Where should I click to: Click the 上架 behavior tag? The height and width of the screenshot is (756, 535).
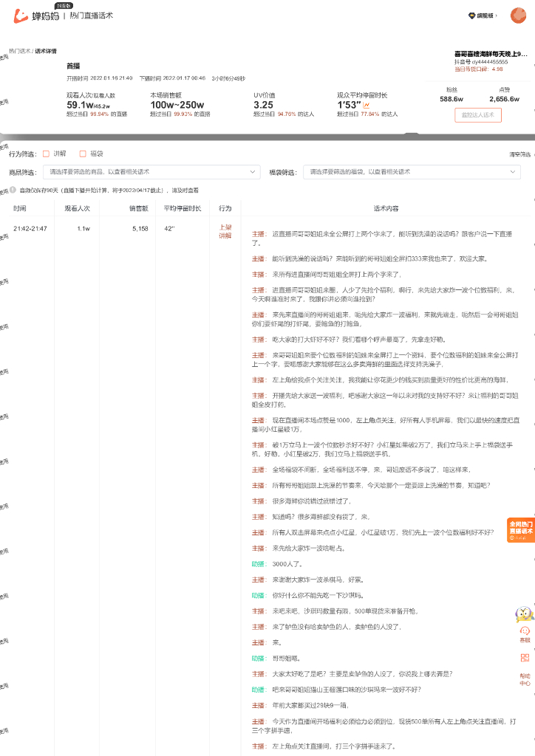[x=225, y=227]
